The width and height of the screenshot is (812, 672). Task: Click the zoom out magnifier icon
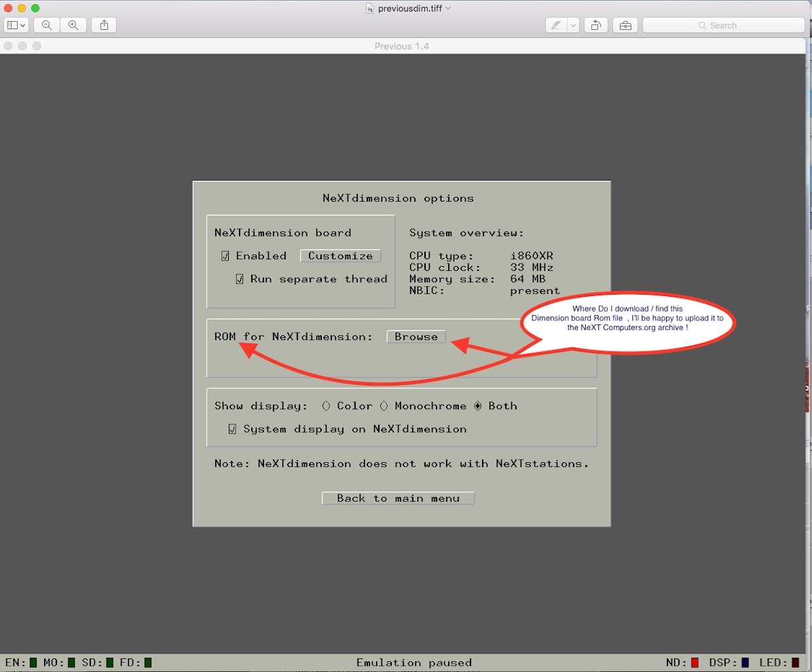pyautogui.click(x=47, y=25)
